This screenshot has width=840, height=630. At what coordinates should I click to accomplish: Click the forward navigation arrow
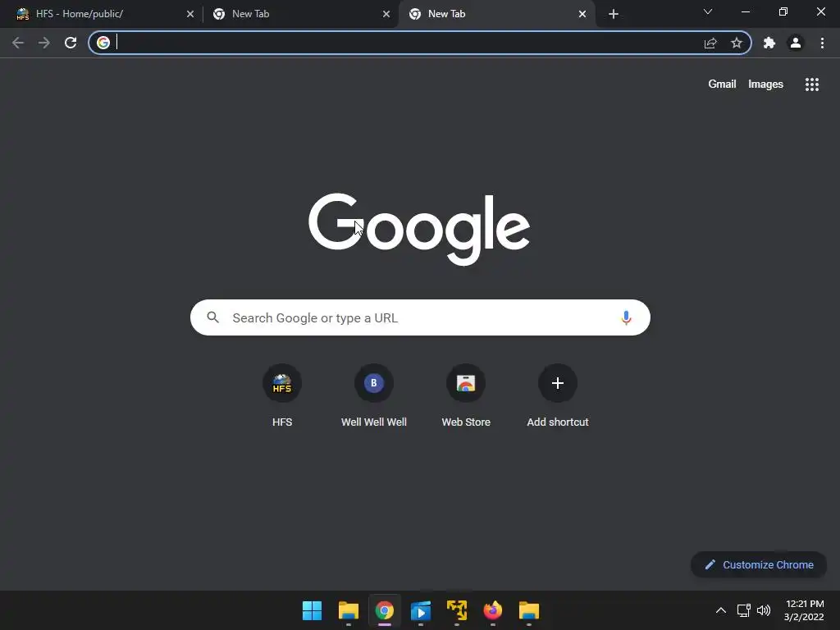coord(44,43)
